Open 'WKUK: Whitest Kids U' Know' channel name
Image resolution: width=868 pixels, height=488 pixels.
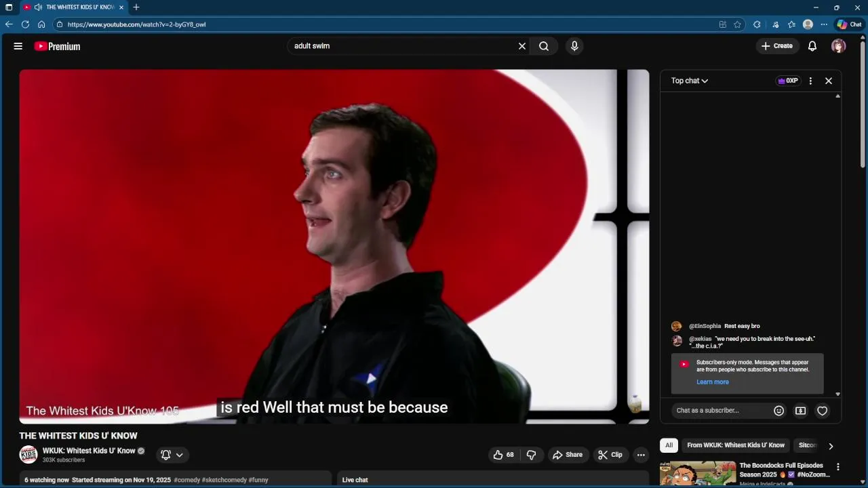pyautogui.click(x=89, y=451)
